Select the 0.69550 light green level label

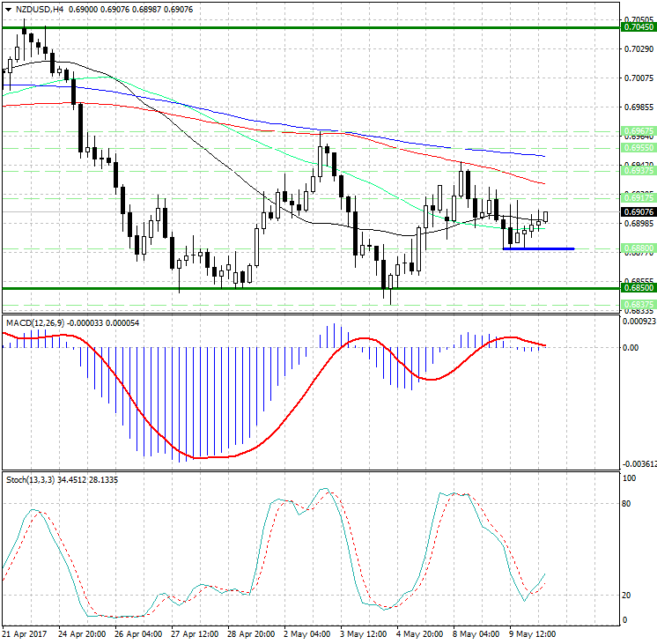coord(638,148)
